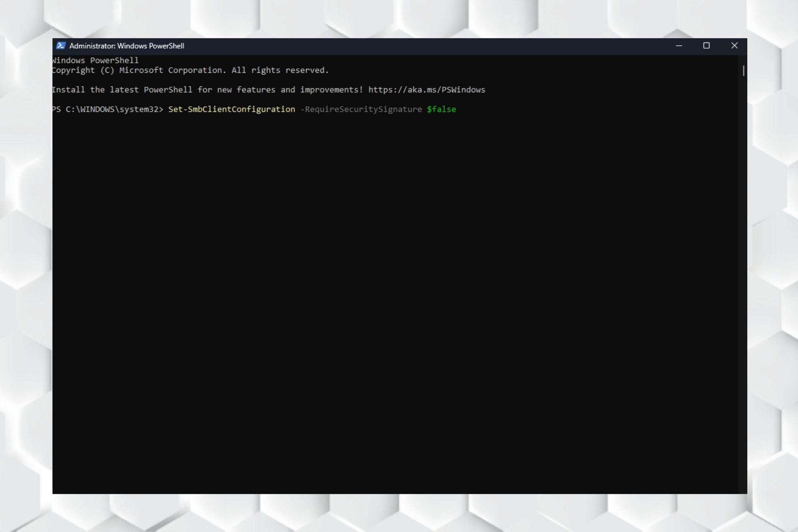Viewport: 798px width, 532px height.
Task: Minimize the PowerShell window
Action: coord(679,46)
